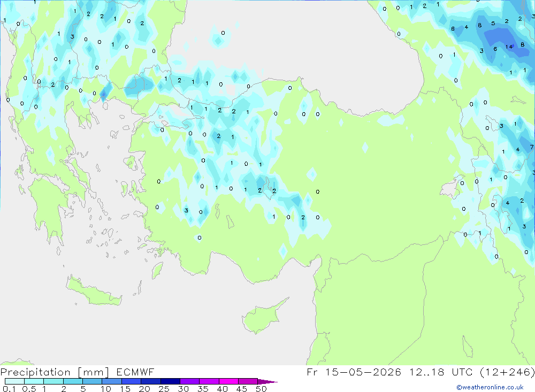Click the 0.5–1 mm legend color swatch

tap(34, 381)
